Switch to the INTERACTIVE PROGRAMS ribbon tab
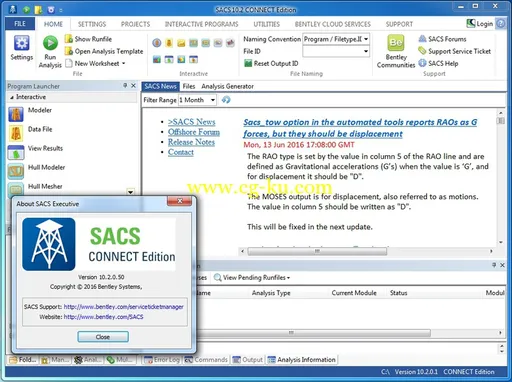 tap(201, 24)
